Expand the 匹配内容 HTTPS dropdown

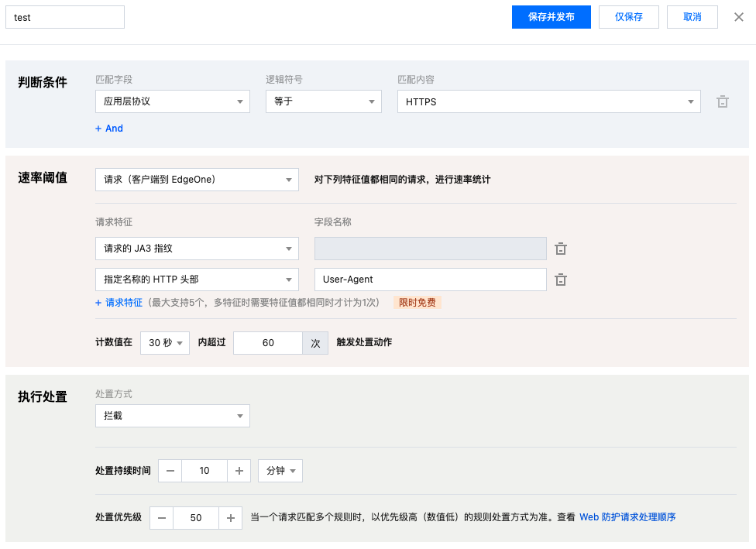coord(548,101)
